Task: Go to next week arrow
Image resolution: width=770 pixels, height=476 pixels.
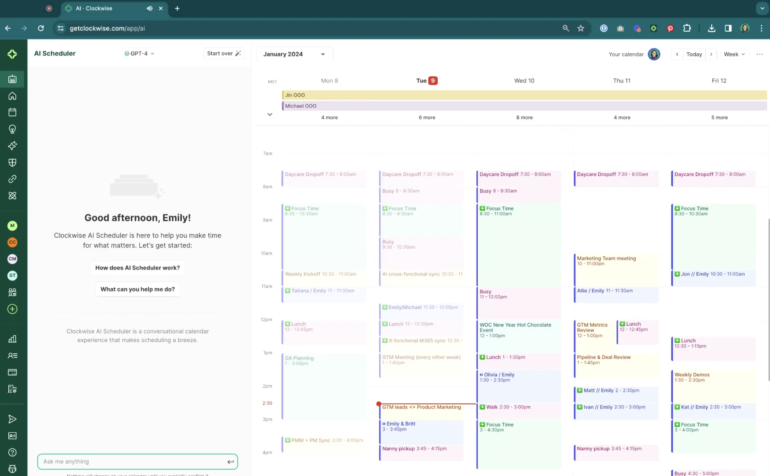Action: pyautogui.click(x=711, y=54)
